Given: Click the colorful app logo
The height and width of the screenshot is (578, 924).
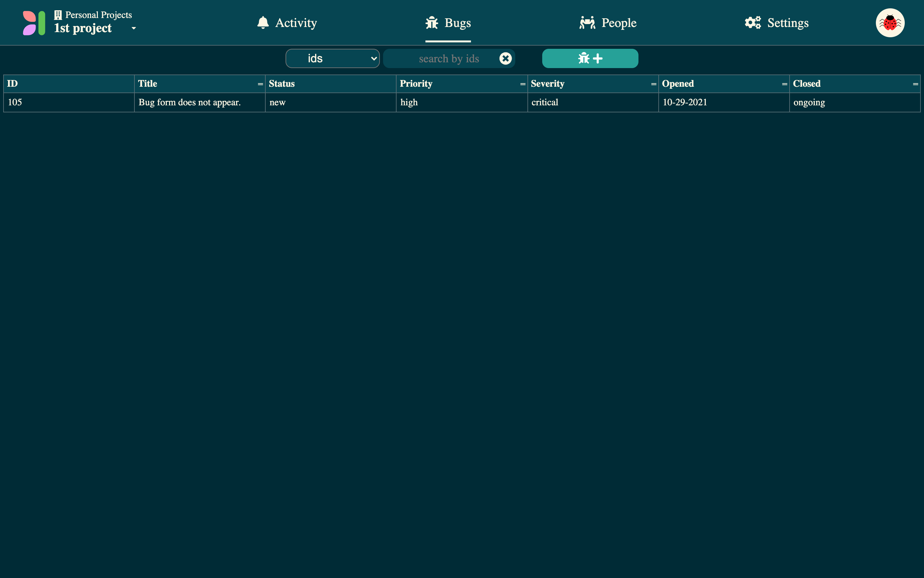Looking at the screenshot, I should click(x=34, y=23).
